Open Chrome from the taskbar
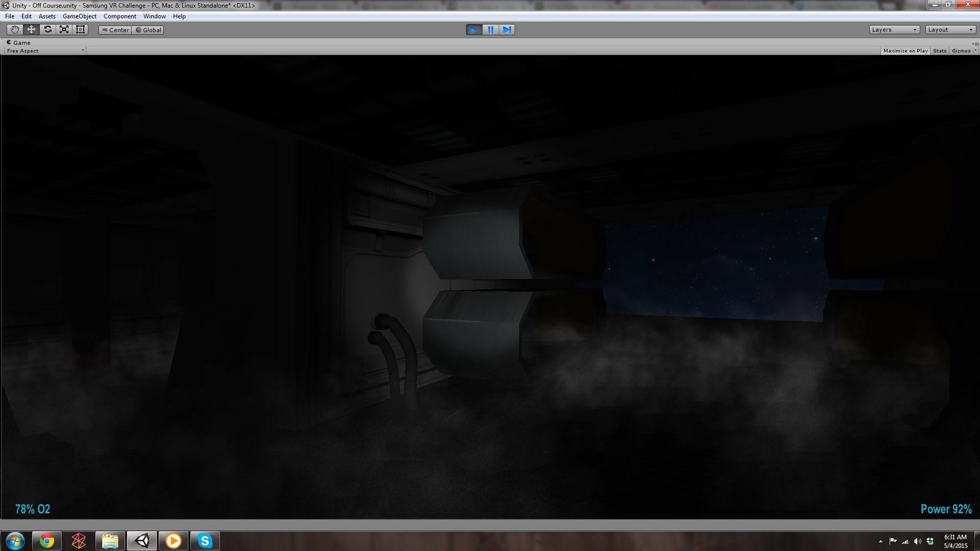The height and width of the screenshot is (551, 980). point(47,541)
